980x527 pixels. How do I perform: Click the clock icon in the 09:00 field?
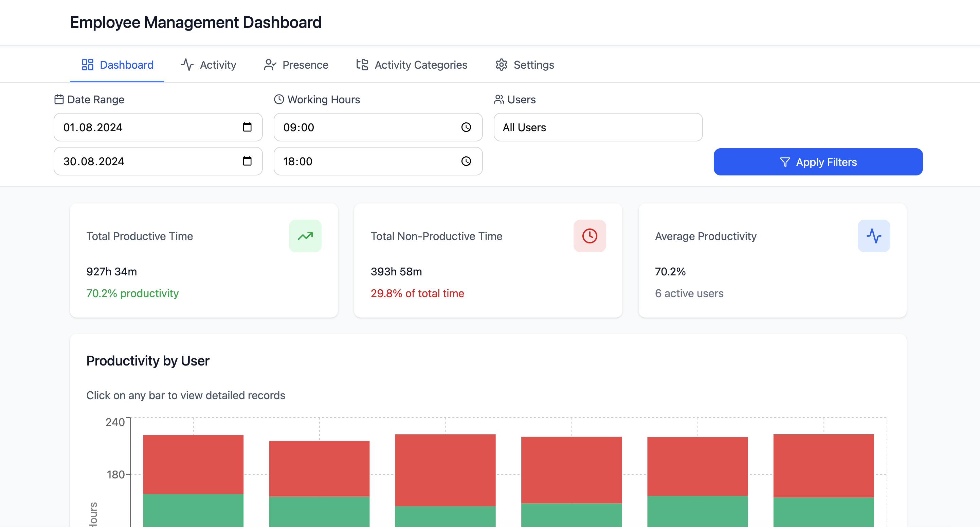click(x=466, y=127)
